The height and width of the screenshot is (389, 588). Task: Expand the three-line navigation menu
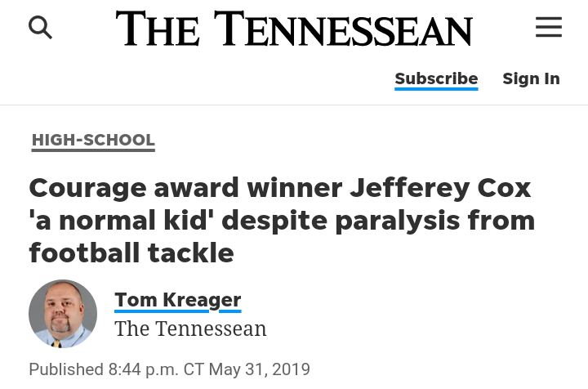point(548,28)
